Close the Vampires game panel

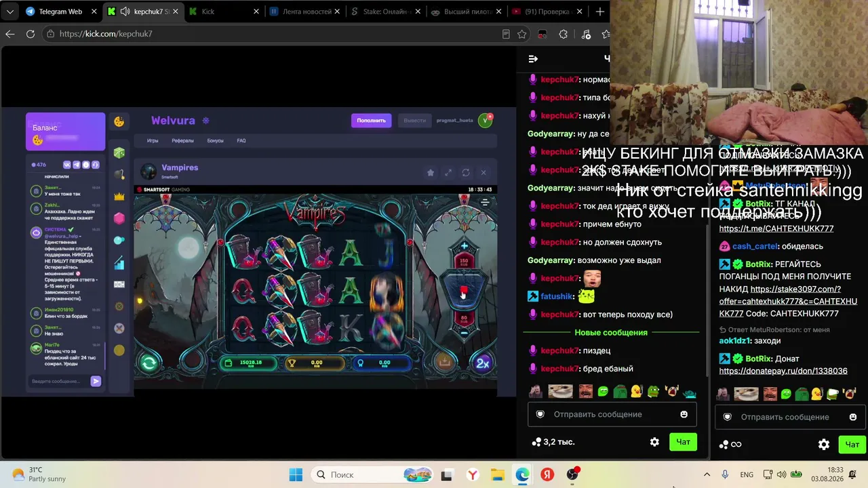point(484,173)
